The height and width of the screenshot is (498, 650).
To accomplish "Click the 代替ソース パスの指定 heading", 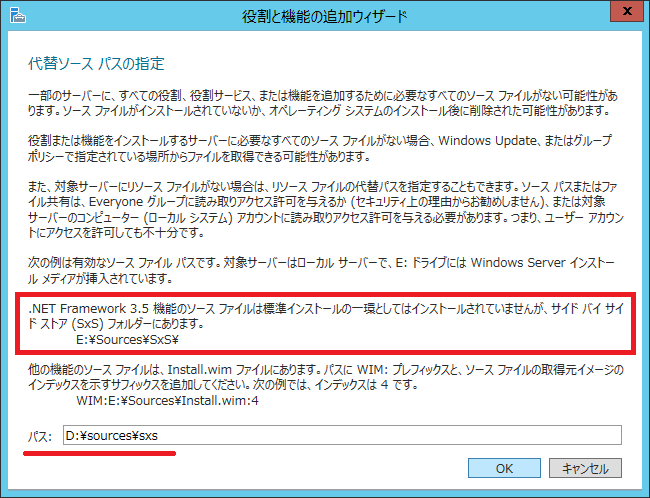I will pyautogui.click(x=96, y=63).
